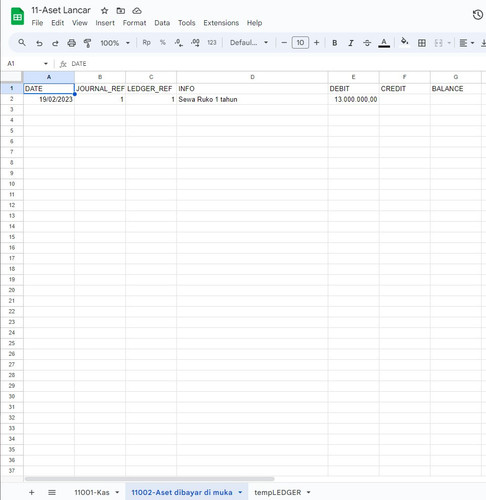
Task: Print the spreadsheet
Action: click(71, 43)
